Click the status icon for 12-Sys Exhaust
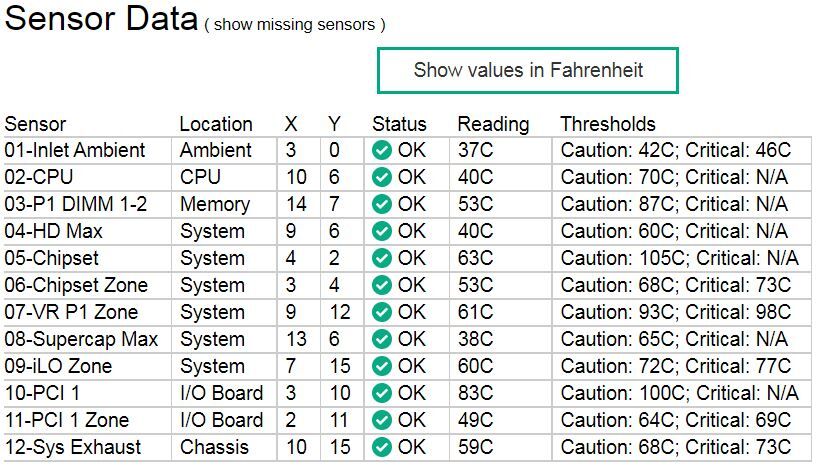The height and width of the screenshot is (476, 826). (x=382, y=448)
